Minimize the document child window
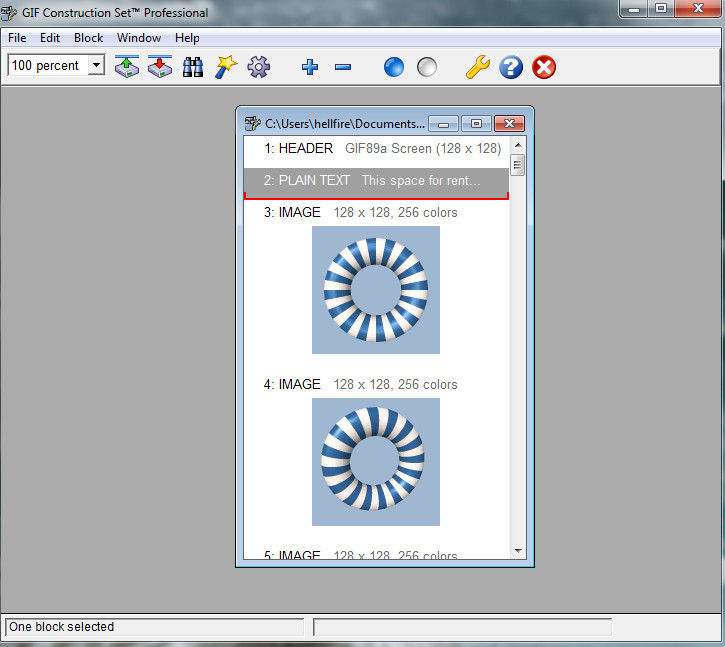Viewport: 725px width, 647px height. [443, 124]
